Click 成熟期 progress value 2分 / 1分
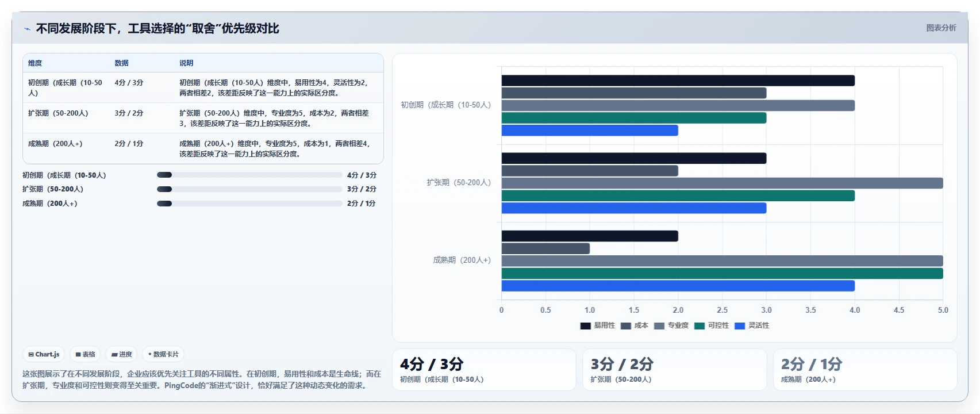 [361, 203]
